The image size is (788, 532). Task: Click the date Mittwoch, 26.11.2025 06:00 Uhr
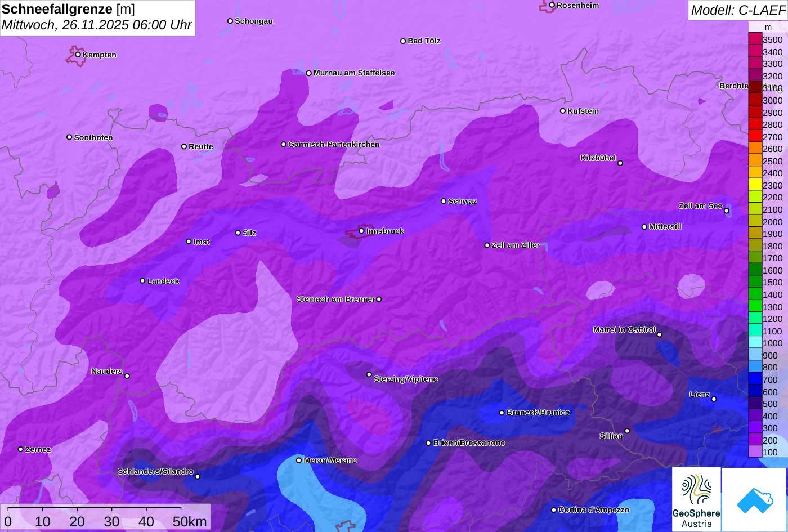[x=97, y=25]
